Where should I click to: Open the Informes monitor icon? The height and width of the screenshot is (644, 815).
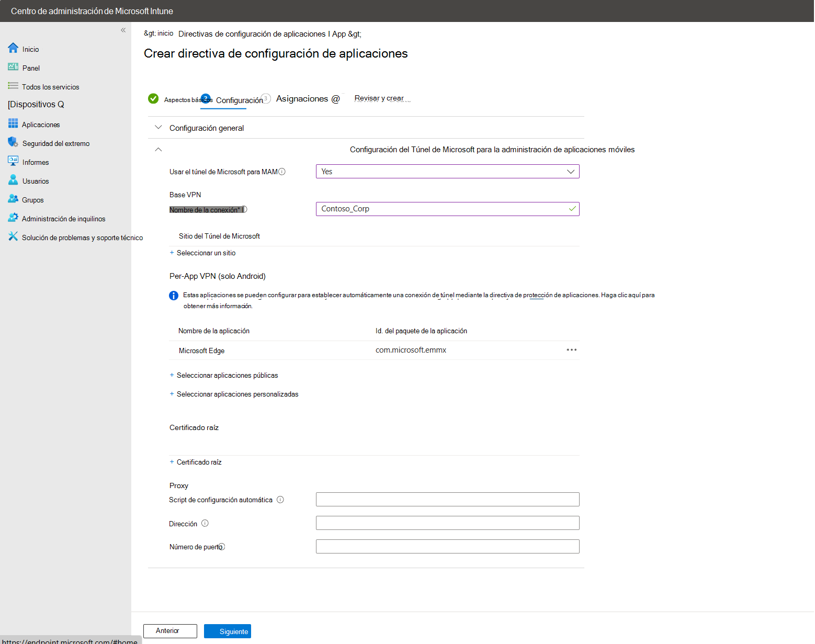click(13, 161)
